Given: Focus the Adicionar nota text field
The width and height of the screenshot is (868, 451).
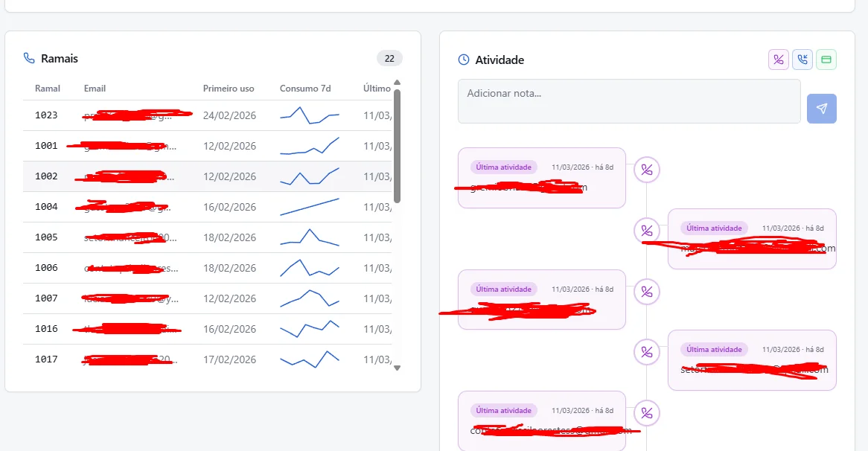Looking at the screenshot, I should pyautogui.click(x=629, y=101).
